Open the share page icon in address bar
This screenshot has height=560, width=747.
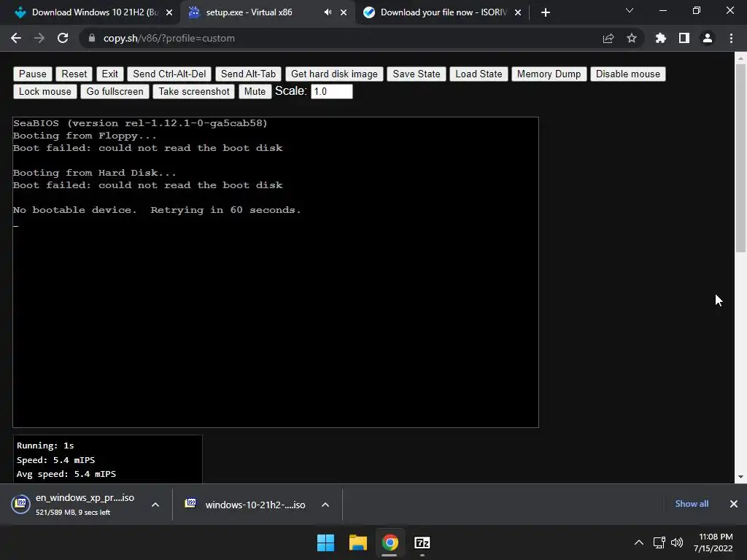[608, 38]
